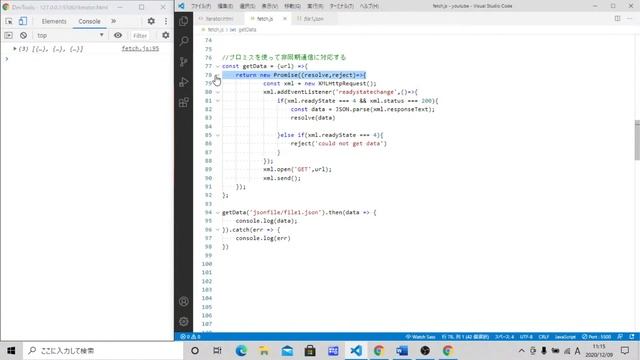This screenshot has height=360, width=640.
Task: Open the notifications bell in the status bar
Action: 632,337
